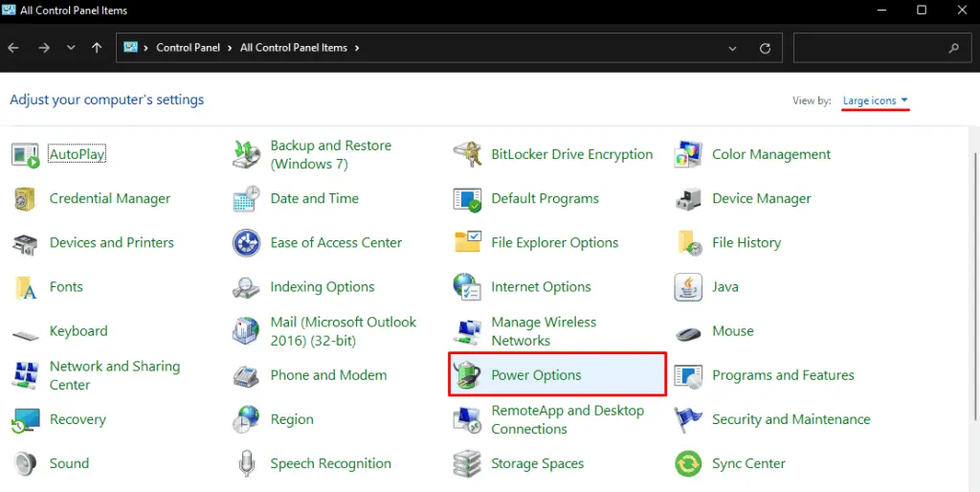Open the Recovery icon
Viewport: 980px width, 492px height.
(x=26, y=420)
